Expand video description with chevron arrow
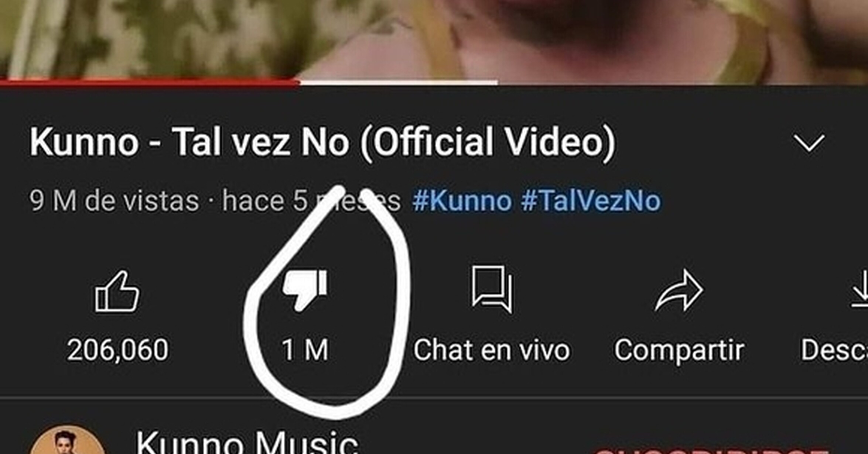Image resolution: width=868 pixels, height=454 pixels. click(809, 143)
